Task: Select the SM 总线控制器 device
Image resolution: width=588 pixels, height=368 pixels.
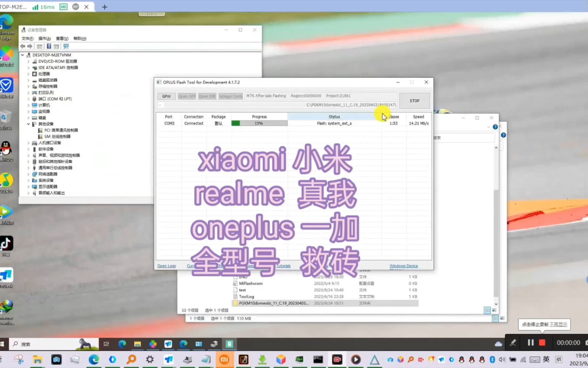Action: pos(54,137)
